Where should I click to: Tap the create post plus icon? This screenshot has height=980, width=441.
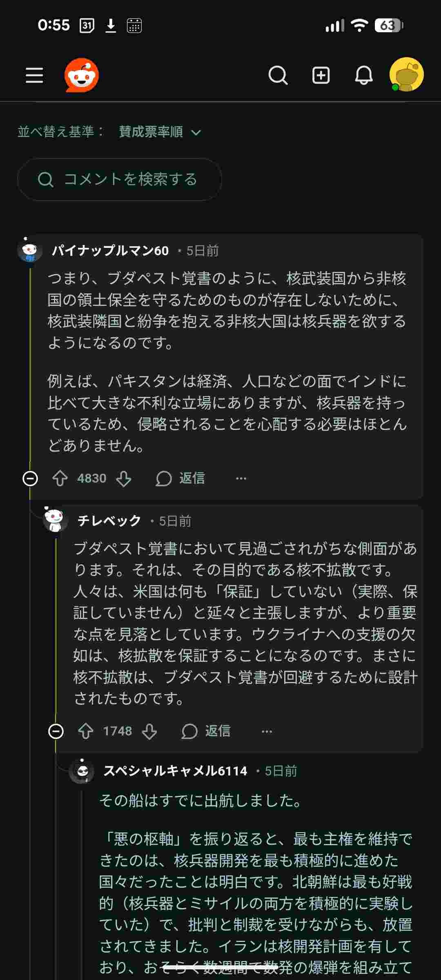coord(321,76)
